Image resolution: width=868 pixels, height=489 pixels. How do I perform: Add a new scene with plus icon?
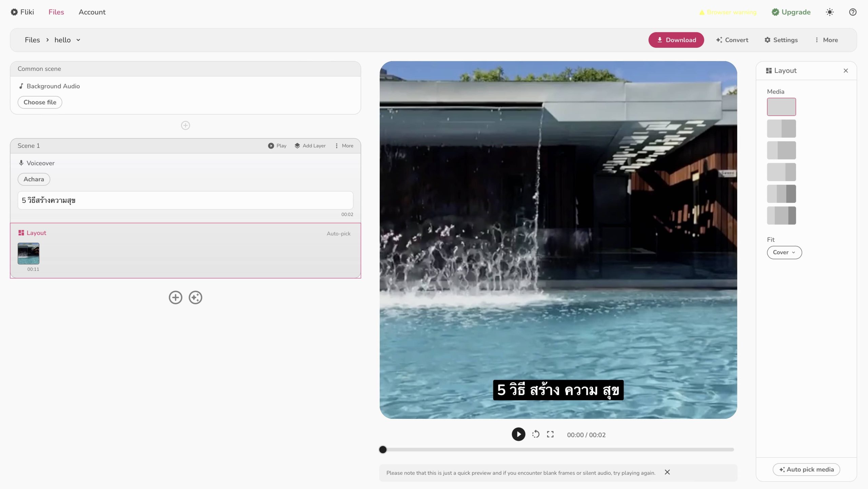(175, 297)
